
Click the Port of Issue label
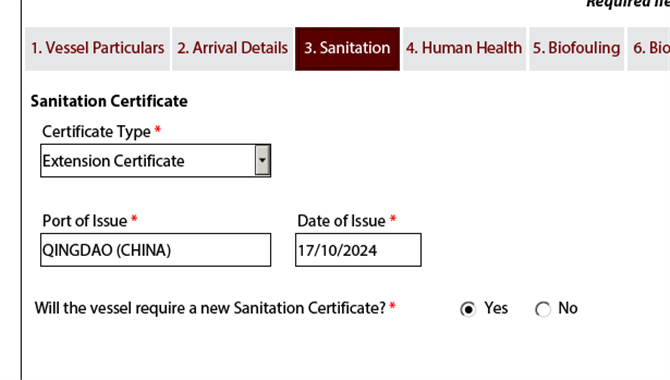tap(85, 221)
